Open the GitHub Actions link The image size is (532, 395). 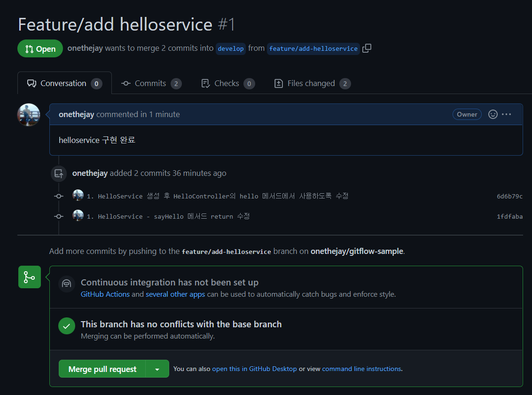[x=105, y=294]
